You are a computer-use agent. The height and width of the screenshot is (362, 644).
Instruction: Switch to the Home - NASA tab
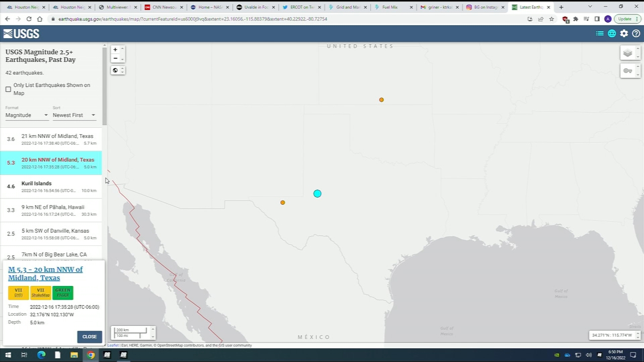pyautogui.click(x=210, y=7)
